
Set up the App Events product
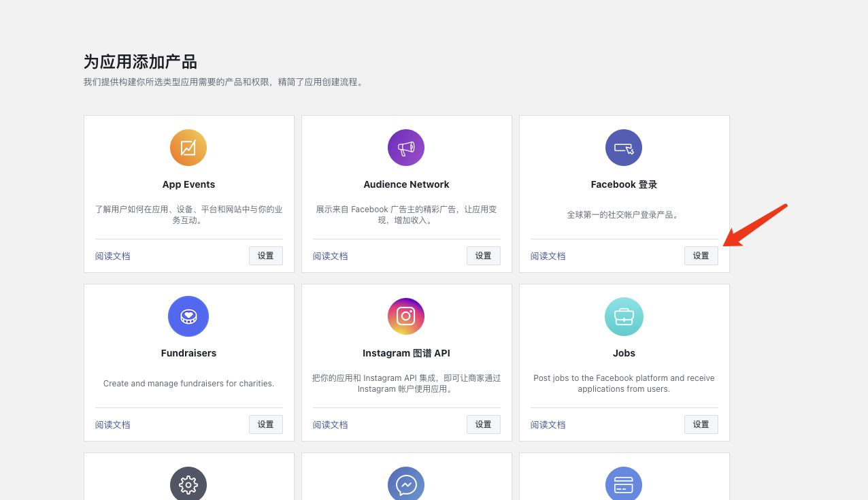[x=266, y=256]
